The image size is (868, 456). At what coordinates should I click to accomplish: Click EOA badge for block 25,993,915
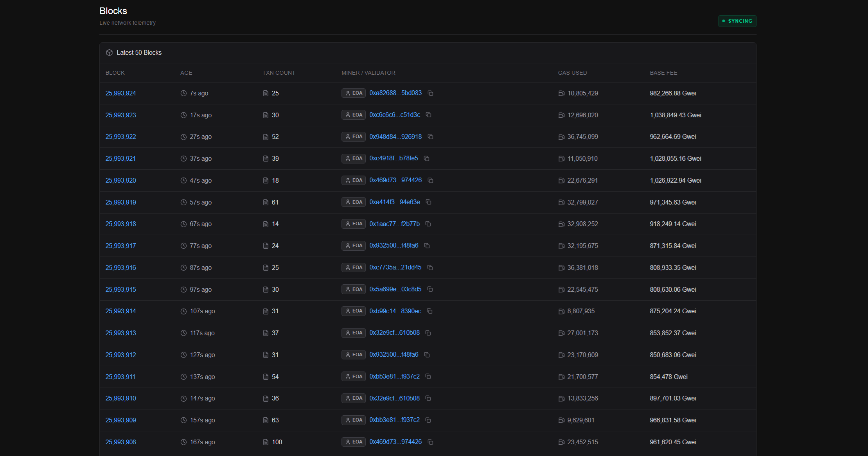pyautogui.click(x=354, y=289)
